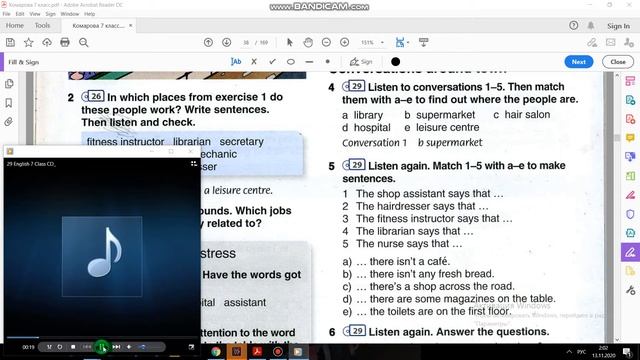This screenshot has width=640, height=360.
Task: Select the Add Text (Ab) tool
Action: 236,62
